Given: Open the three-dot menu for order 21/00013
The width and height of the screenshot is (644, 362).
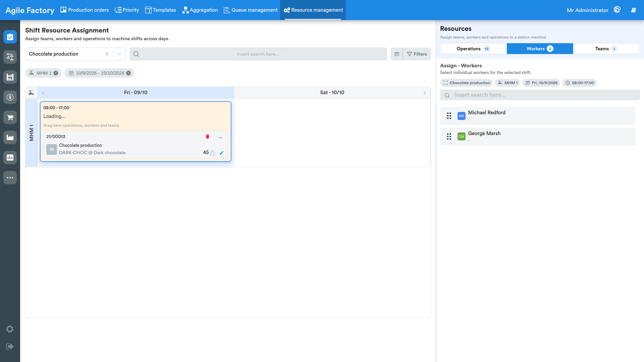Looking at the screenshot, I should (x=220, y=137).
